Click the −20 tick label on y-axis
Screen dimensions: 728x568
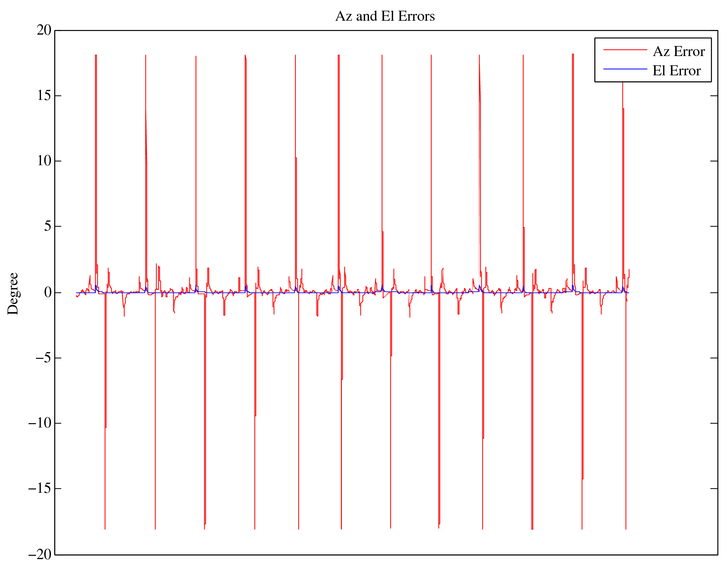click(40, 554)
